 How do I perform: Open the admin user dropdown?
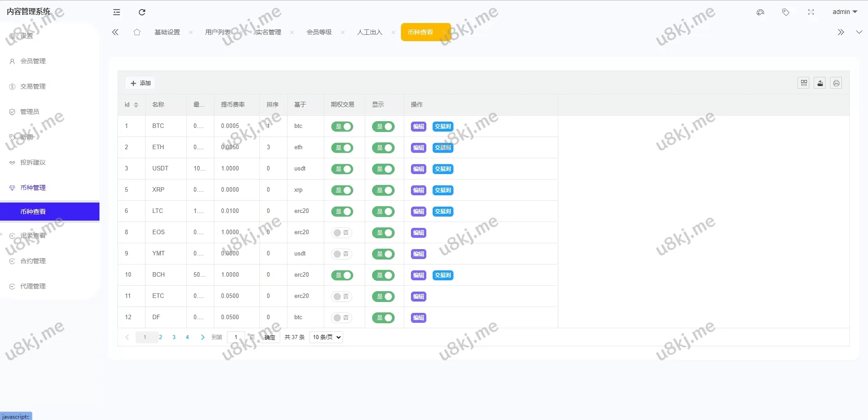844,12
